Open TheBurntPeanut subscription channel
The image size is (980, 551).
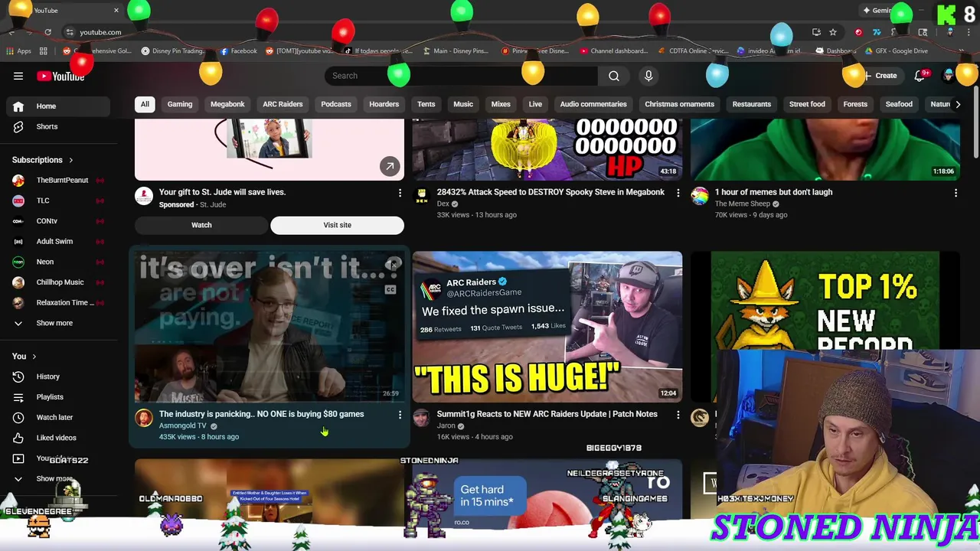pos(58,180)
